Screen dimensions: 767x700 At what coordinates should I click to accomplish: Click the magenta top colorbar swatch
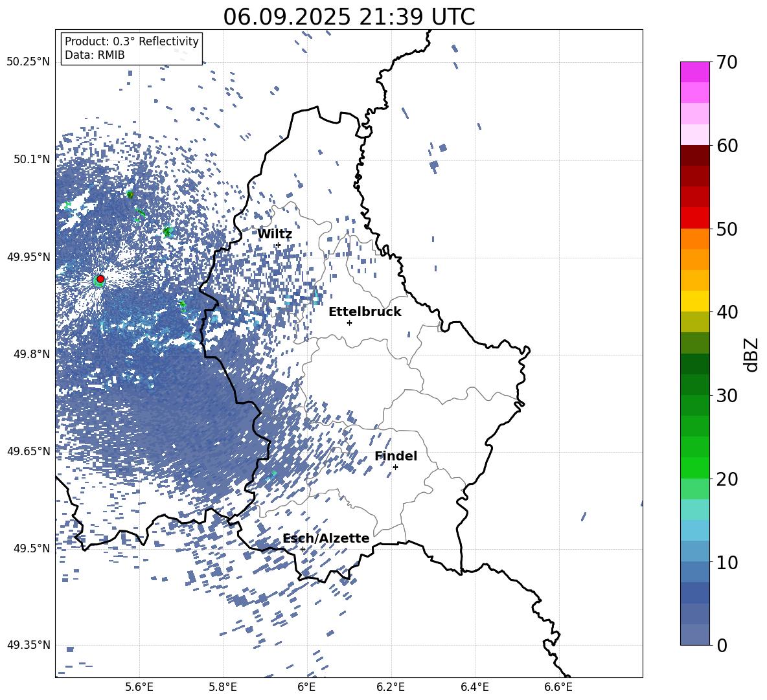tap(694, 72)
